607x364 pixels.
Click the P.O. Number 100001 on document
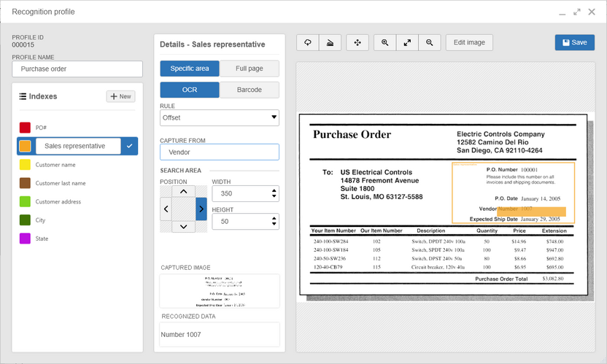click(x=511, y=170)
